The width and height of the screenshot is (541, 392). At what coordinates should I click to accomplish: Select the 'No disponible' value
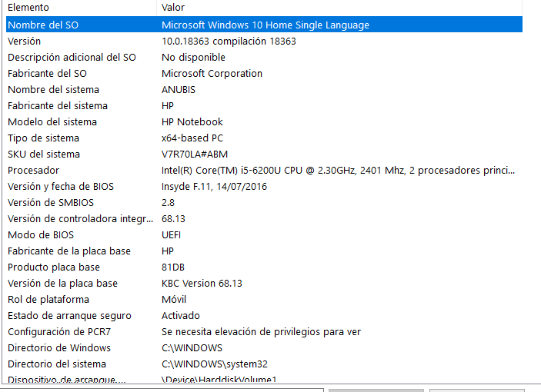tap(193, 57)
